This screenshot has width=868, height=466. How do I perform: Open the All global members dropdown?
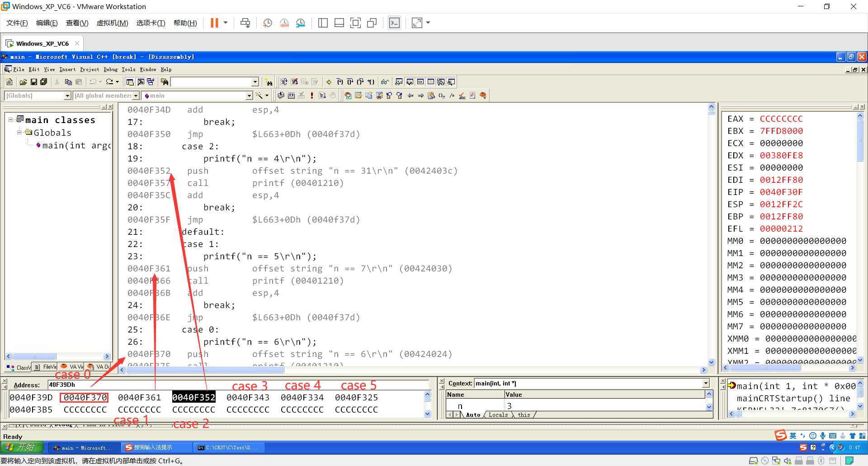click(x=136, y=95)
